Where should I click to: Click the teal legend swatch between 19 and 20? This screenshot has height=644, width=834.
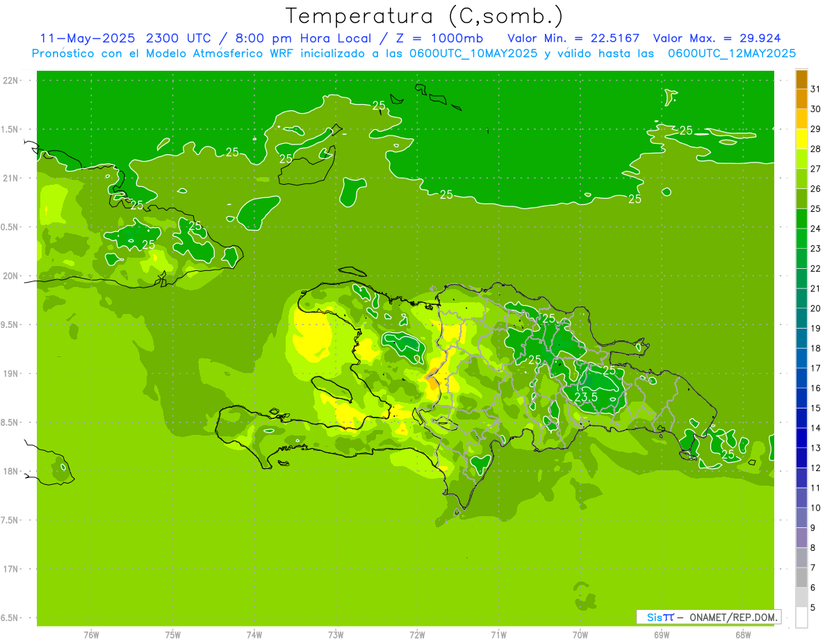(x=801, y=318)
